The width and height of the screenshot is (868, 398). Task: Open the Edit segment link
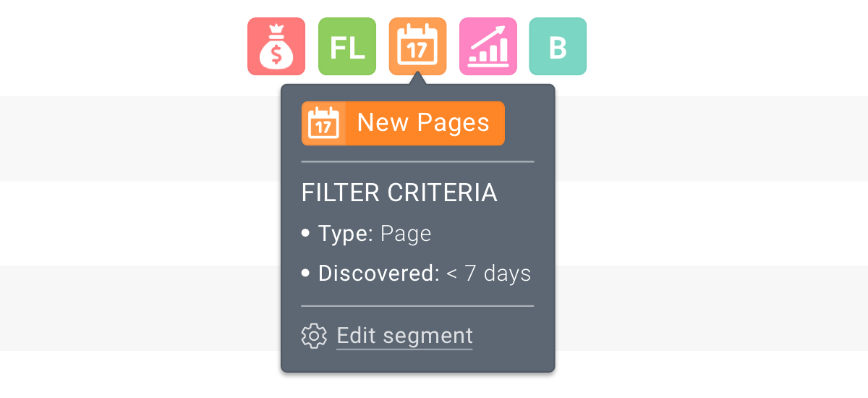click(x=404, y=336)
